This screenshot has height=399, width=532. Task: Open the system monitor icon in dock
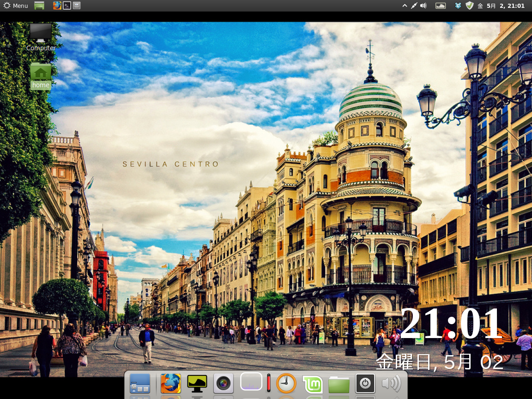[x=197, y=384]
